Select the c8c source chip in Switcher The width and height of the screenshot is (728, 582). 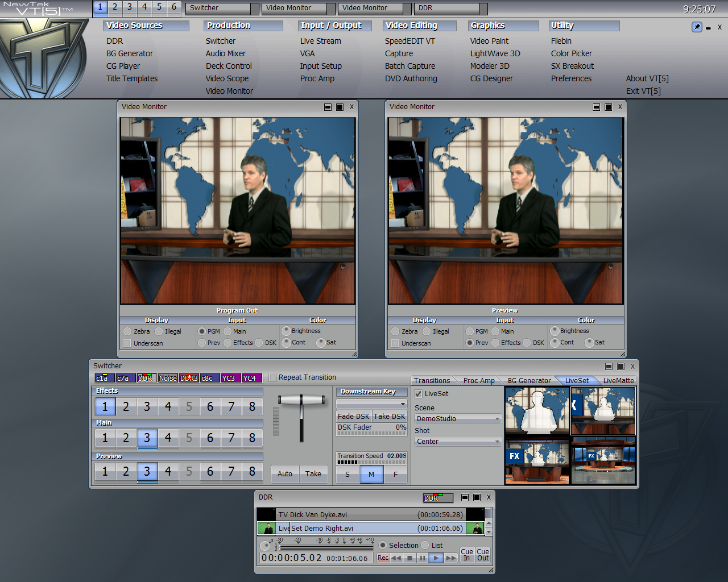click(x=210, y=378)
